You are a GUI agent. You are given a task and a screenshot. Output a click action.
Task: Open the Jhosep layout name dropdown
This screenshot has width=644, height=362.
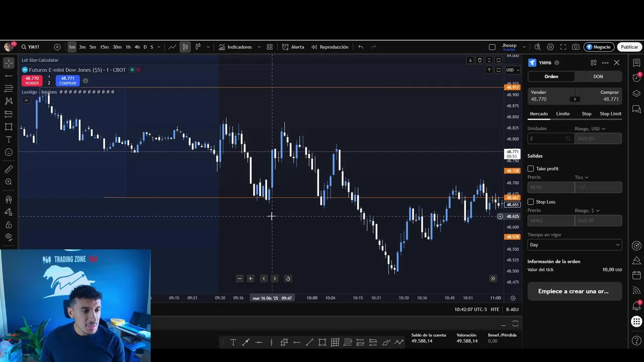coord(524,47)
